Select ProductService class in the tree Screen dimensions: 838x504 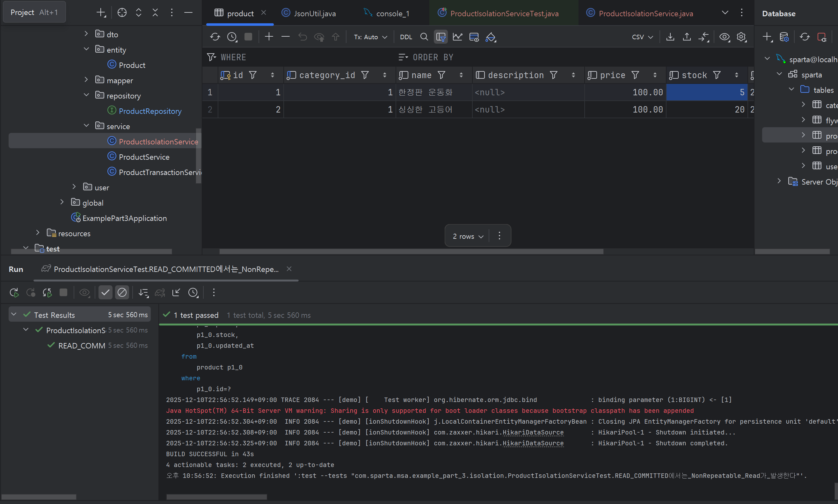(144, 157)
